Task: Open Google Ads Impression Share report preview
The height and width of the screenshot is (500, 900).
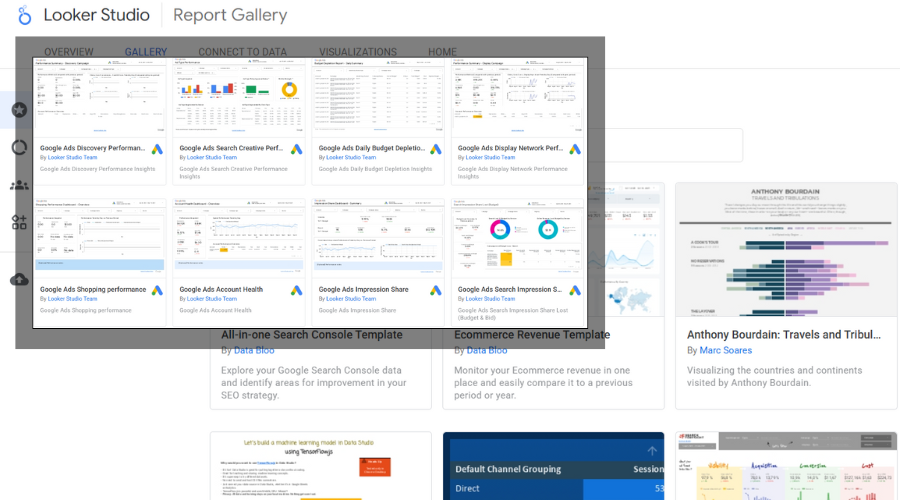Action: tap(378, 239)
